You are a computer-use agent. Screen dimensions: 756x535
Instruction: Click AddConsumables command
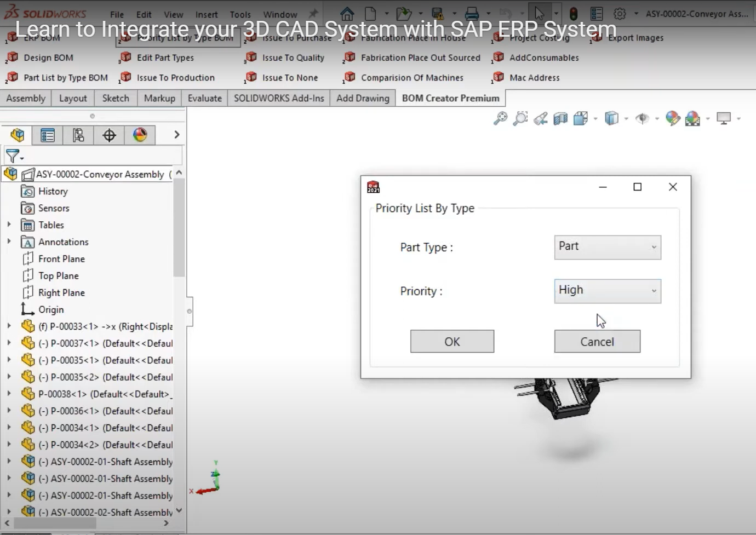pyautogui.click(x=536, y=57)
